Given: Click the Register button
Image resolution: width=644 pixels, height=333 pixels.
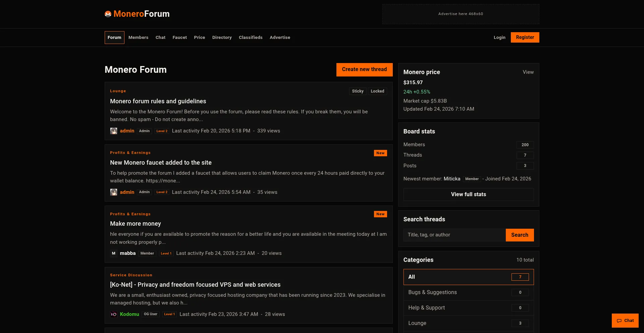Looking at the screenshot, I should 525,38.
